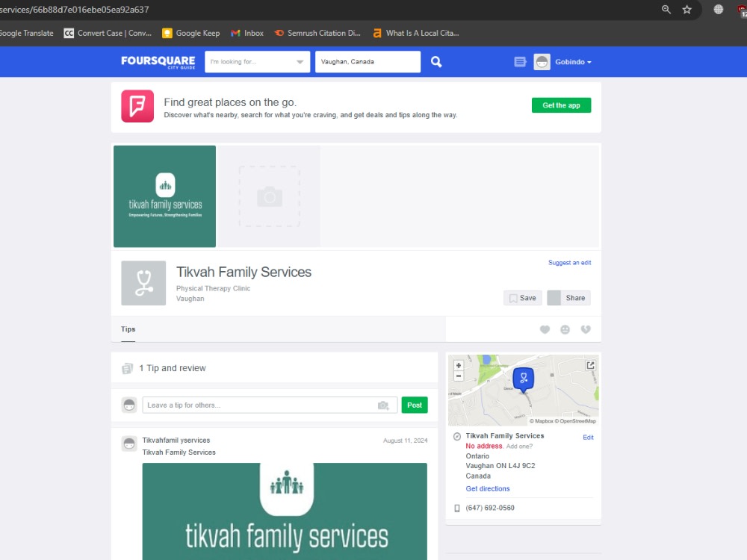Viewport: 747px width, 560px height.
Task: Click the add photo camera placeholder
Action: click(269, 196)
